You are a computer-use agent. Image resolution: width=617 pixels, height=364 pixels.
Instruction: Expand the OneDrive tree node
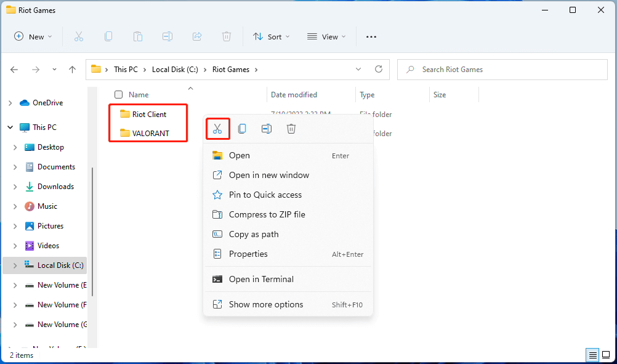click(10, 103)
